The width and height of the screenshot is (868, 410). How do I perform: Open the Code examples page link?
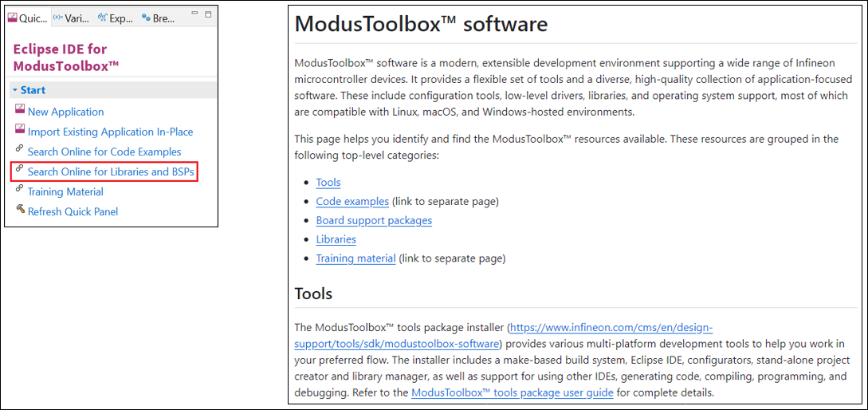[x=352, y=201]
